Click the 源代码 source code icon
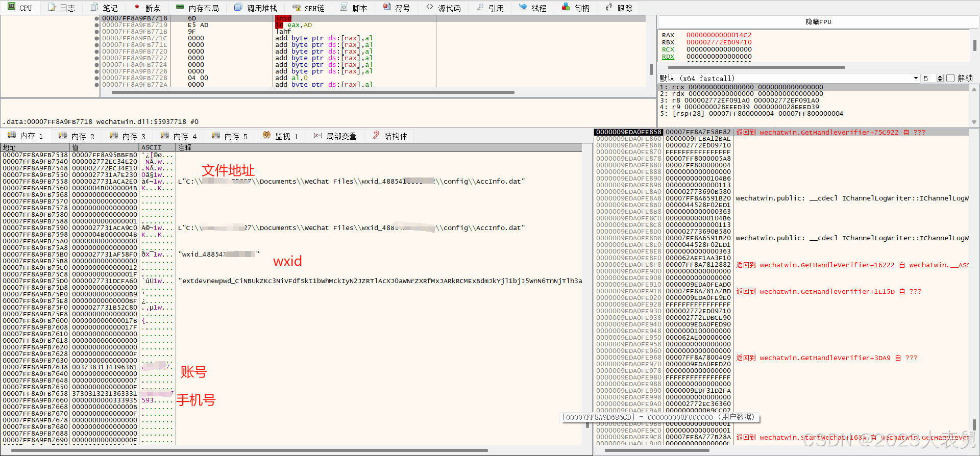Screen dimensions: 980x456 tap(430, 7)
